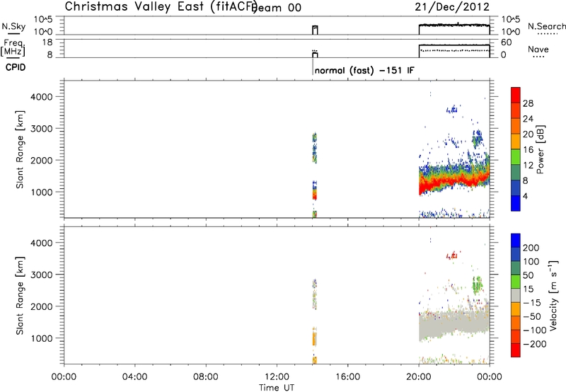Click the 'N.Sky' legend label
Image resolution: width=566 pixels, height=392 pixels.
[x=13, y=27]
